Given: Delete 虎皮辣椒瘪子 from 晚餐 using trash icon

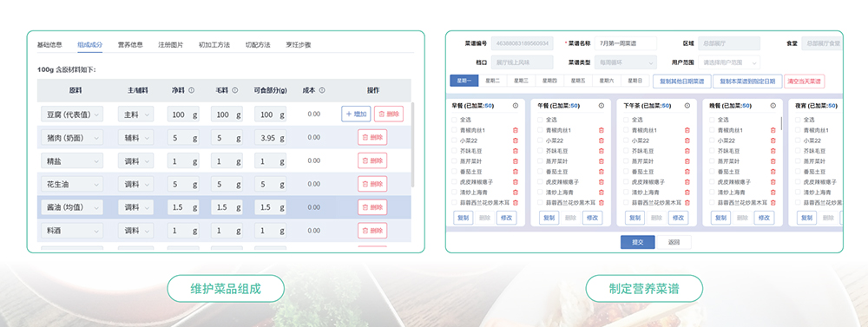Looking at the screenshot, I should (773, 182).
